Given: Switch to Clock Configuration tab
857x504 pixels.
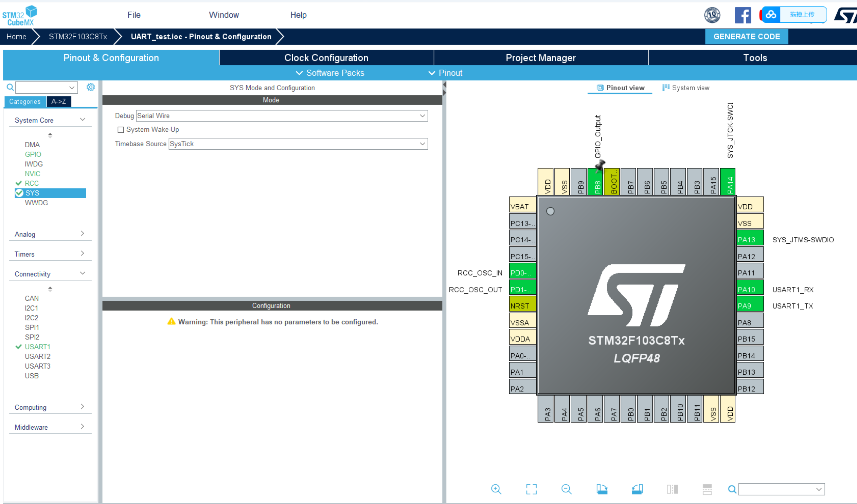Looking at the screenshot, I should [326, 57].
